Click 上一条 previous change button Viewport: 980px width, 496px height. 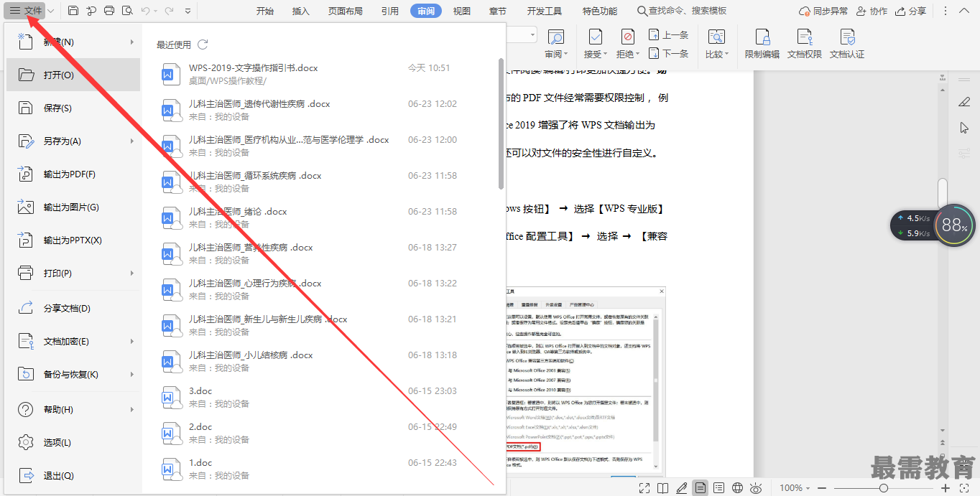coord(668,34)
